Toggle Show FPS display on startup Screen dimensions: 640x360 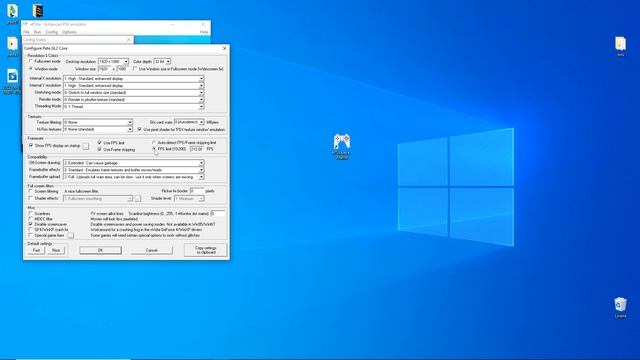(x=31, y=145)
